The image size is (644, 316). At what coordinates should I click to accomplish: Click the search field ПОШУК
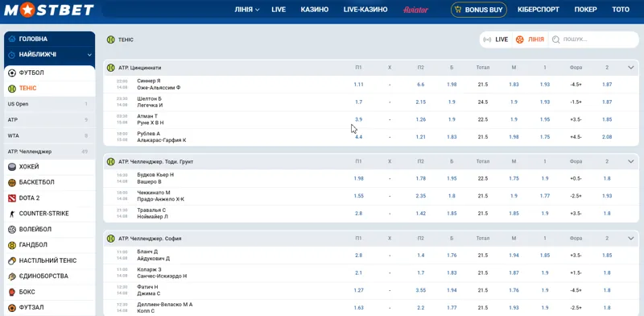pos(593,39)
